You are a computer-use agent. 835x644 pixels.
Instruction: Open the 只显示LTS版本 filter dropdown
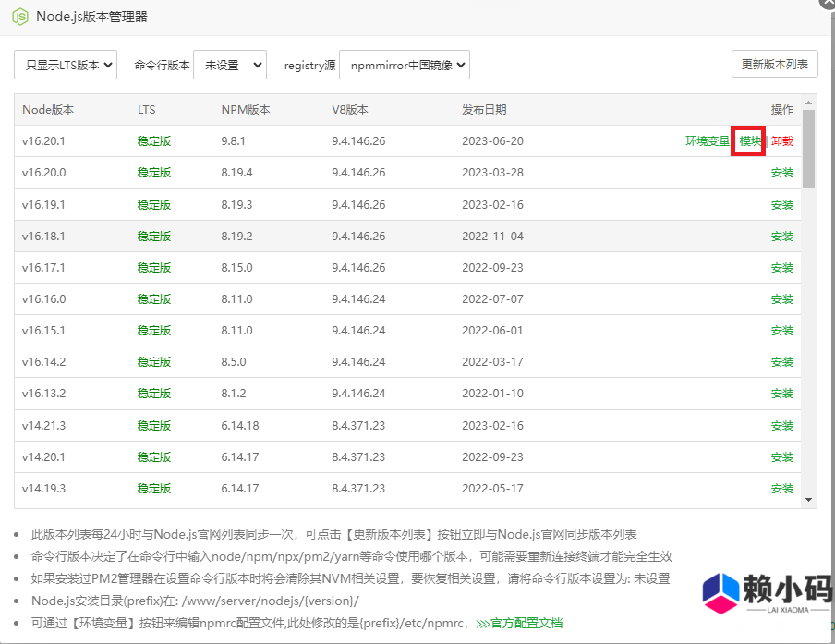click(x=65, y=64)
